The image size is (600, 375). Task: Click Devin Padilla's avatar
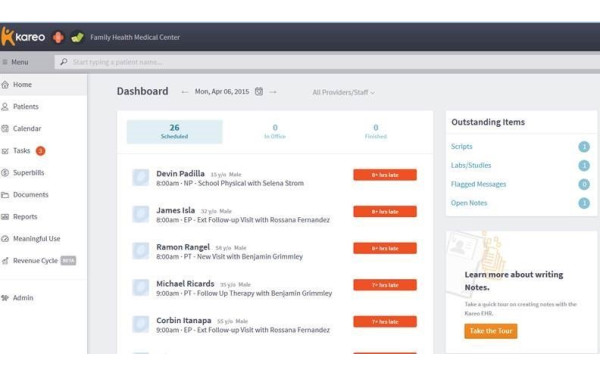(140, 178)
